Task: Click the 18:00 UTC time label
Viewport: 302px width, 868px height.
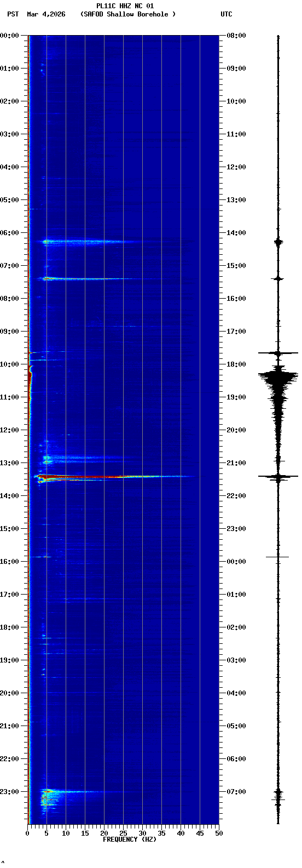Action: pyautogui.click(x=236, y=364)
